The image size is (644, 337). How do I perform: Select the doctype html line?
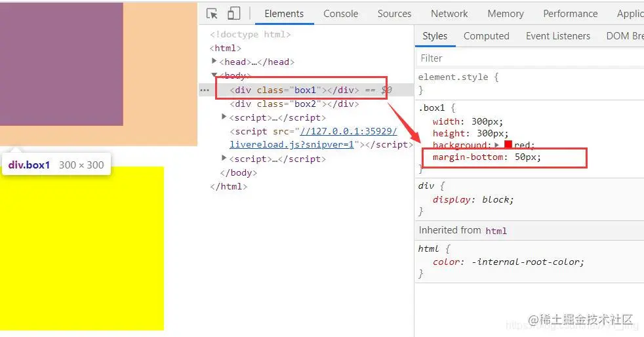tap(250, 35)
